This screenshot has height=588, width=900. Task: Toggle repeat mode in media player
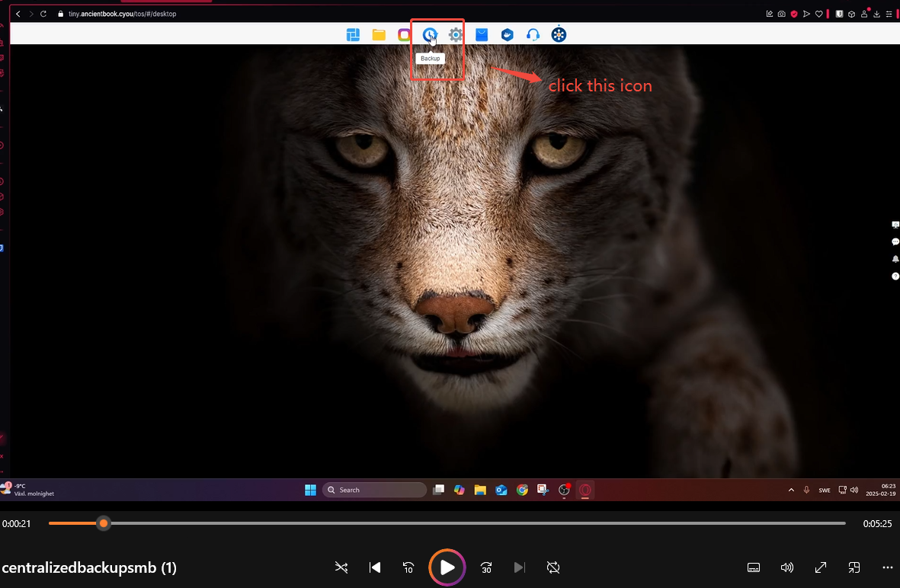point(553,567)
